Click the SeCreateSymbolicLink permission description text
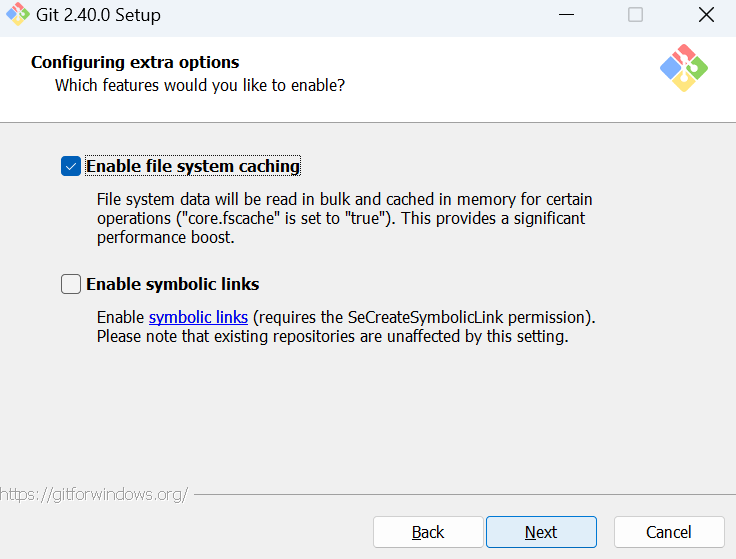This screenshot has width=736, height=559. pyautogui.click(x=346, y=327)
